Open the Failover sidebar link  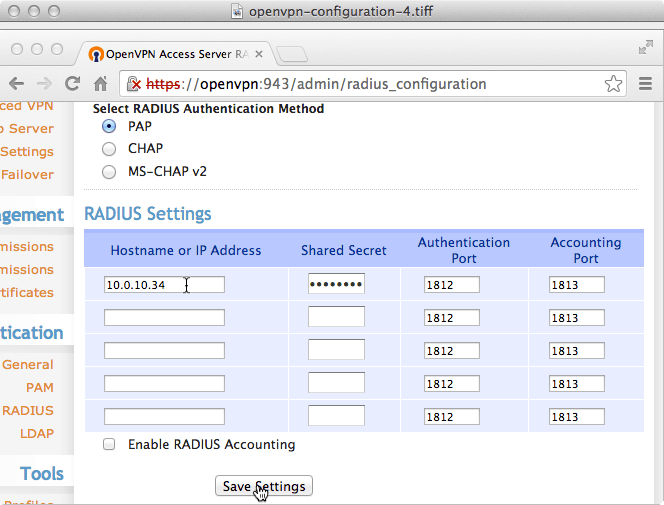pos(27,174)
